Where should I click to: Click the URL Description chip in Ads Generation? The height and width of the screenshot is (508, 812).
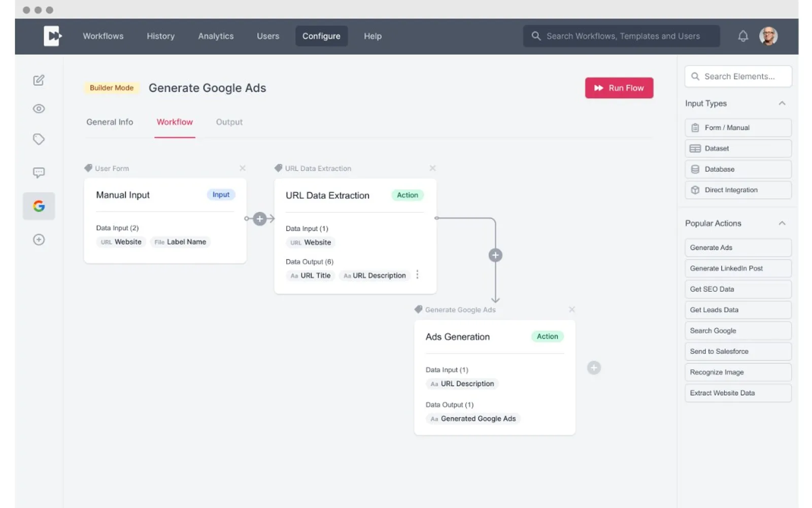462,384
